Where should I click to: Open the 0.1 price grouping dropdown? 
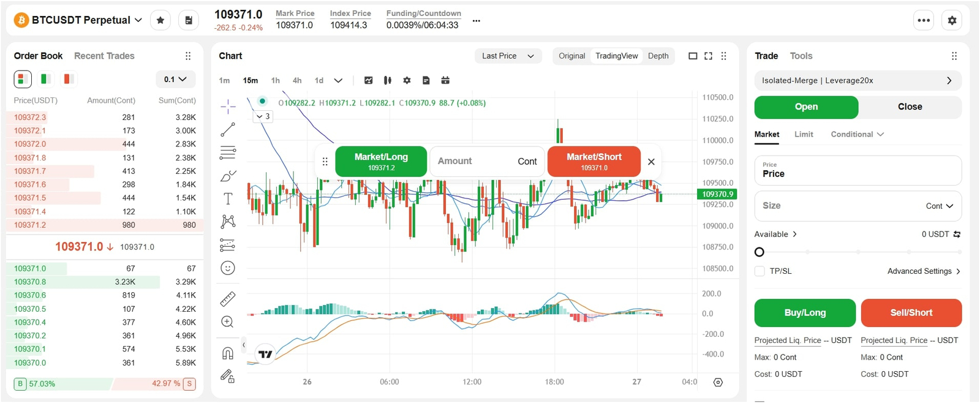click(175, 79)
